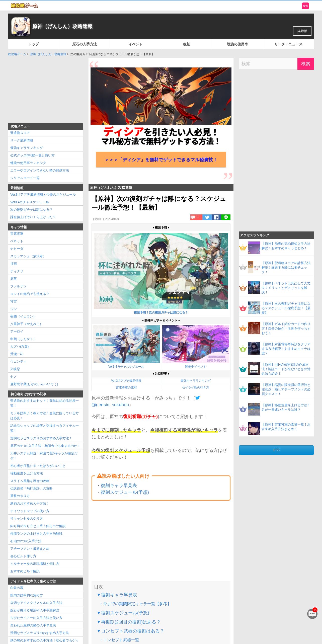Open the ウェンティ character link in the sidebar
322x644 pixels.
click(18, 362)
